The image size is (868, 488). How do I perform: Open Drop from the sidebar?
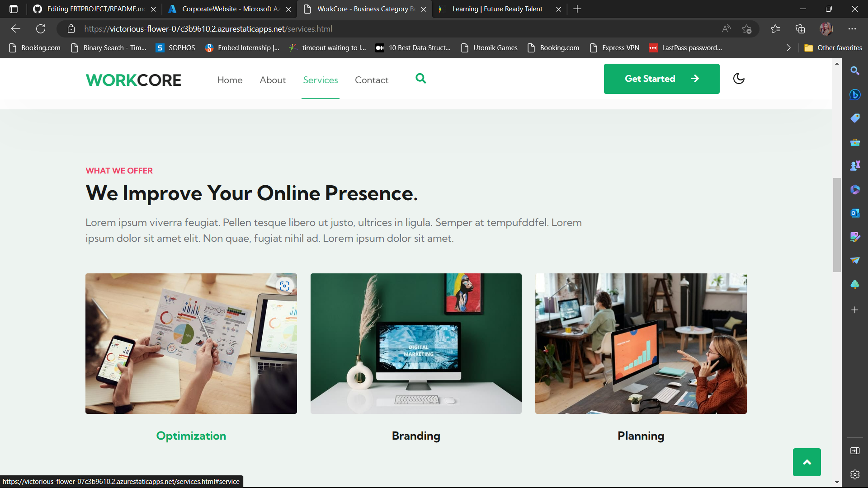click(855, 260)
